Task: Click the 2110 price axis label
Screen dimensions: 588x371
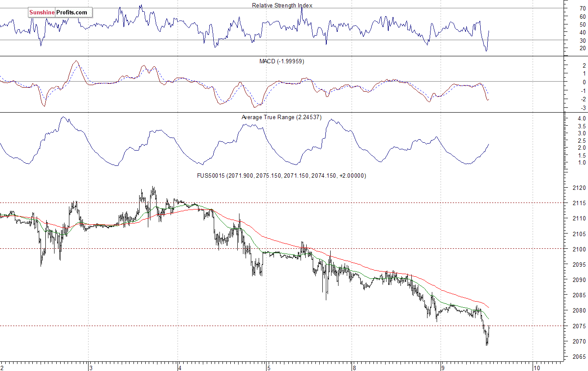Action: click(x=579, y=218)
